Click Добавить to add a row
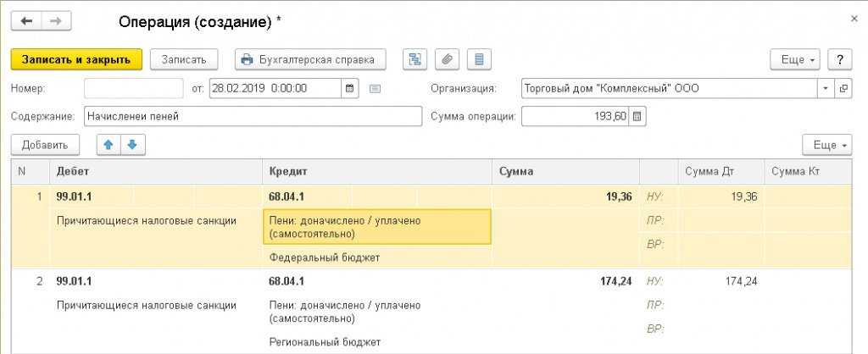This screenshot has width=868, height=354. [45, 145]
